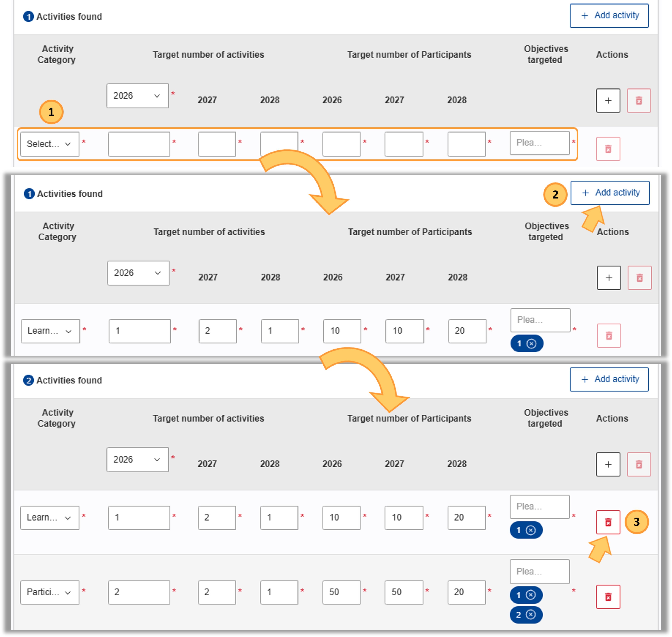This screenshot has width=672, height=637.
Task: Click Add activity button next to step 2
Action: [610, 193]
